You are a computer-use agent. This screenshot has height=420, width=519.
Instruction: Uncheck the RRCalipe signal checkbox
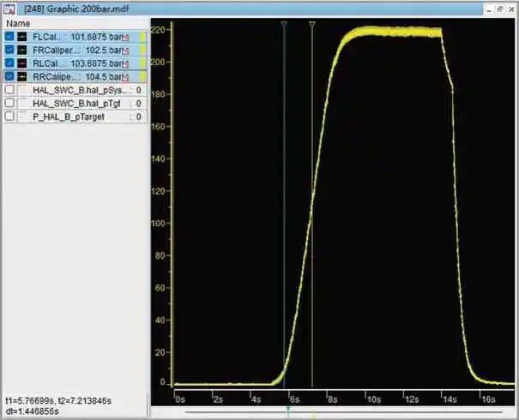[10, 76]
